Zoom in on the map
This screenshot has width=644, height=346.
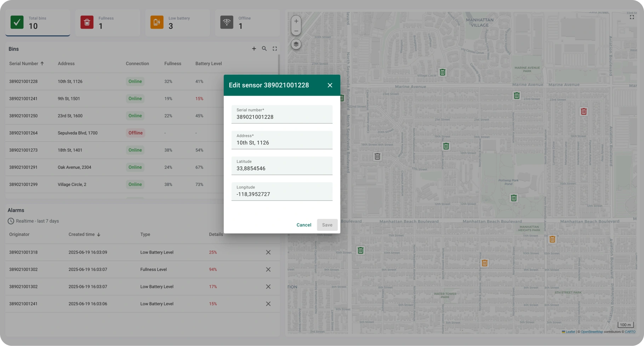coord(296,21)
